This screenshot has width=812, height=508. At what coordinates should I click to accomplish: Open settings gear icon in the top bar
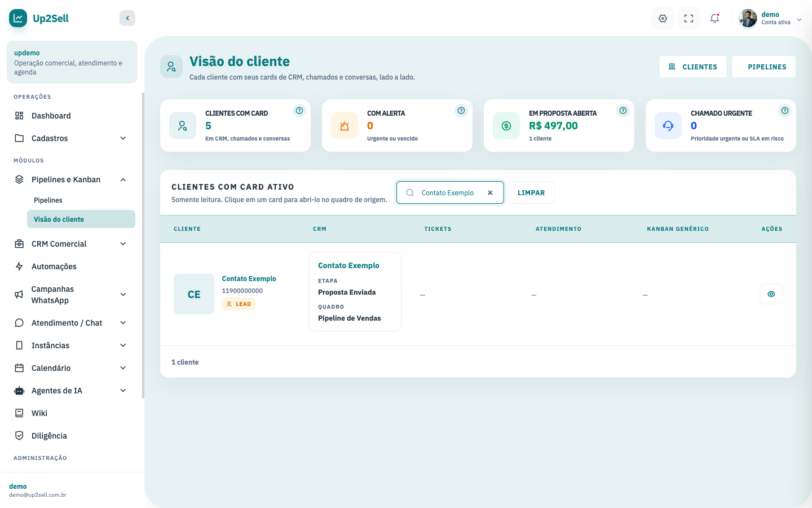663,18
